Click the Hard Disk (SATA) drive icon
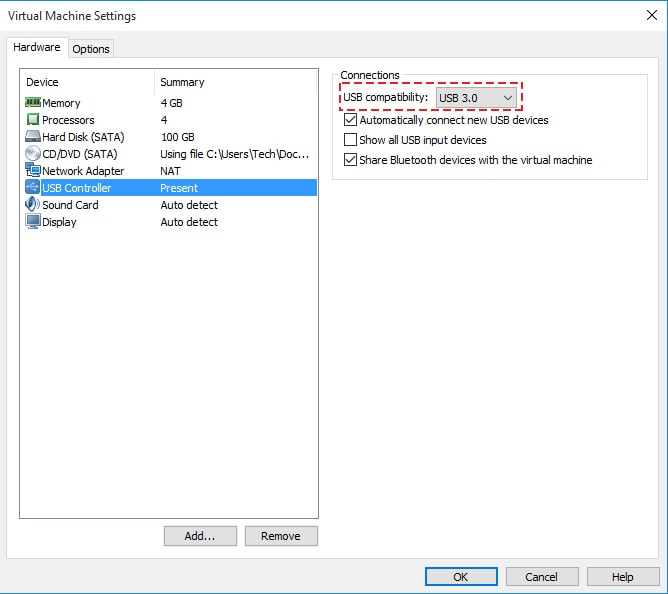 [x=32, y=137]
